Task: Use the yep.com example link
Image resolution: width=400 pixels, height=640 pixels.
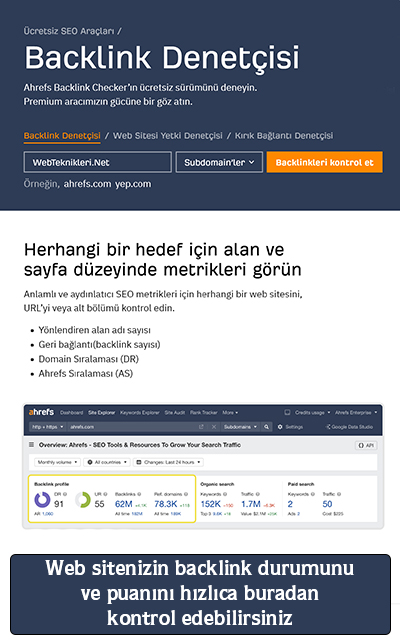Action: click(x=133, y=184)
